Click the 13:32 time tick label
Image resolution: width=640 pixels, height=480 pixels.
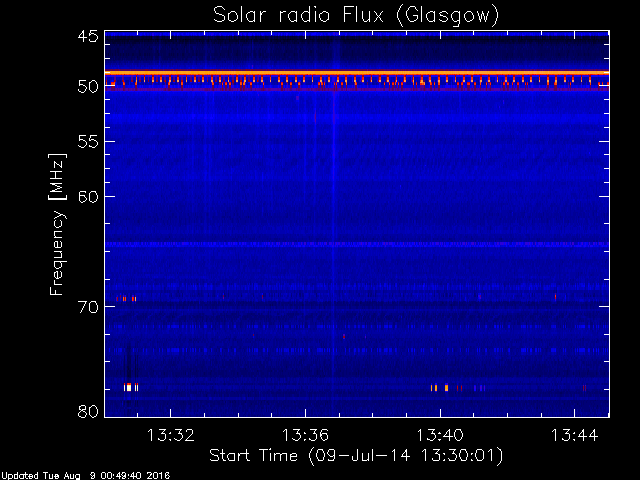point(171,435)
